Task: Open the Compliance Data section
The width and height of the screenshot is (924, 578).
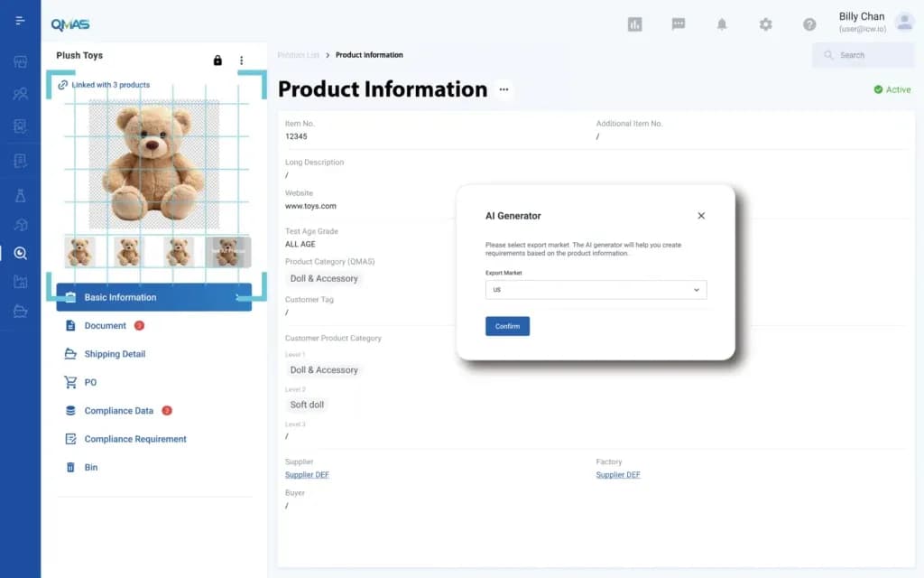Action: point(118,411)
